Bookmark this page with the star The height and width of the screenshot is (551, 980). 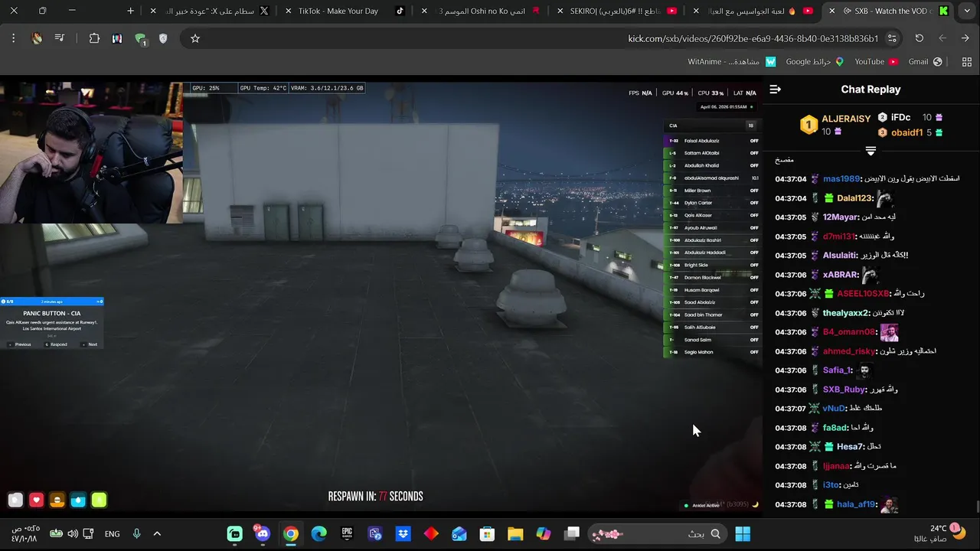pyautogui.click(x=195, y=38)
